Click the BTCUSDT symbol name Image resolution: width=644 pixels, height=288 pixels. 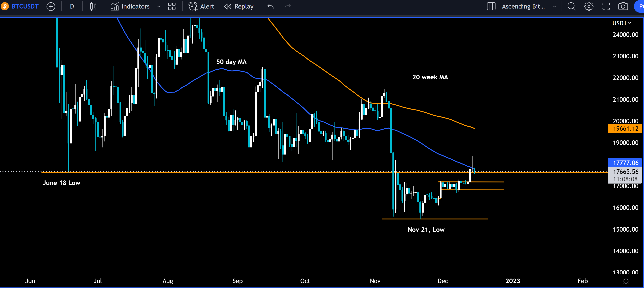click(25, 7)
